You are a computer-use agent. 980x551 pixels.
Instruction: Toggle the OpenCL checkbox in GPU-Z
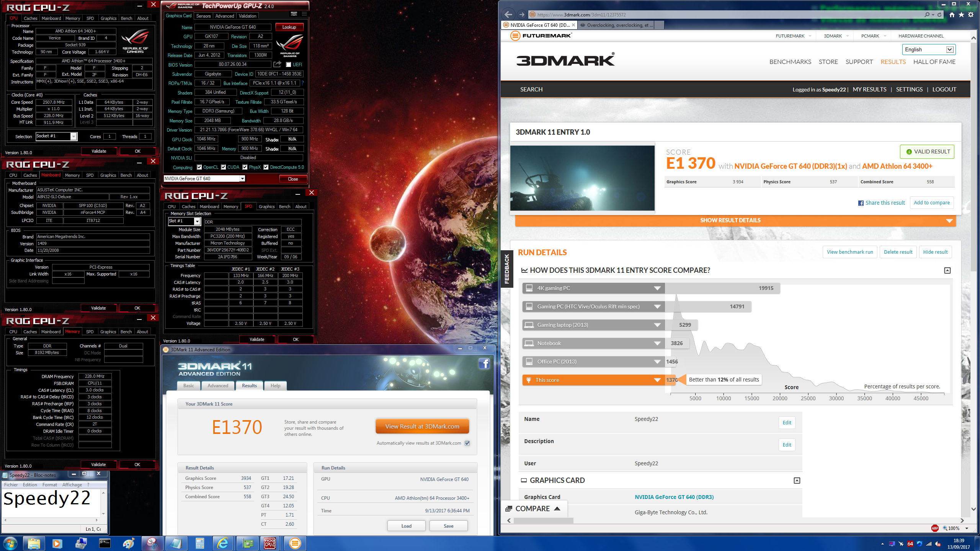[x=199, y=167]
